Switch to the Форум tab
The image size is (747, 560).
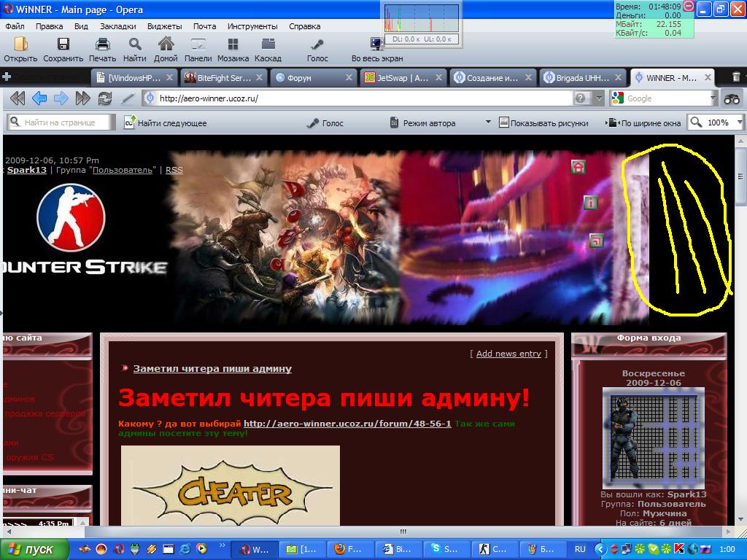pos(313,77)
